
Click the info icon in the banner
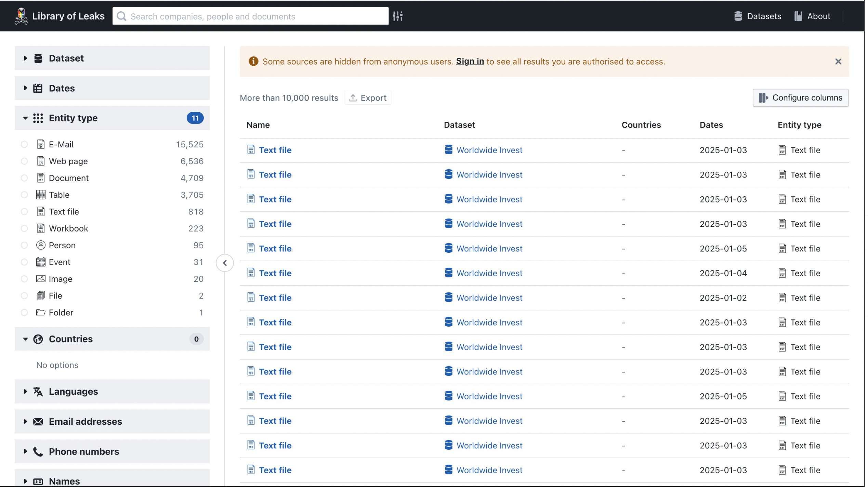pyautogui.click(x=253, y=62)
